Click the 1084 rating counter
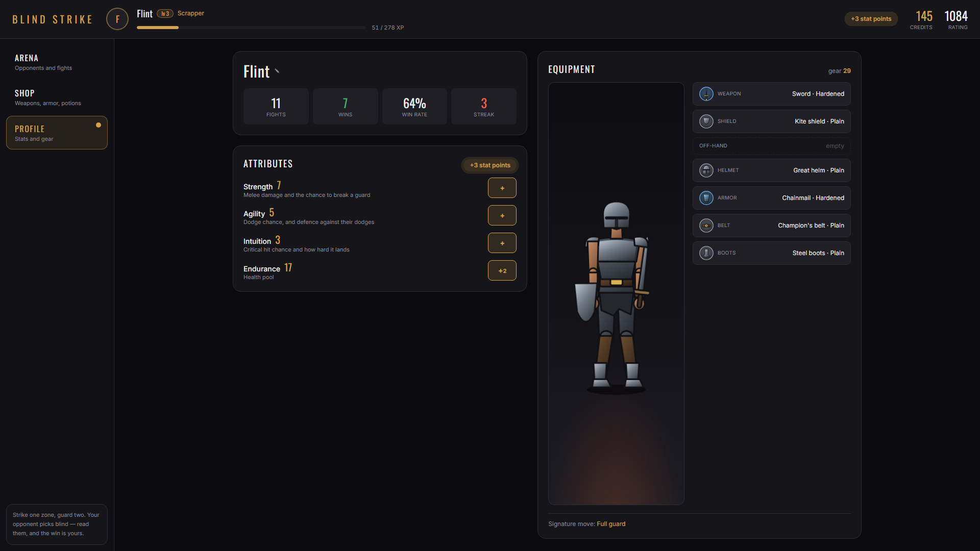The image size is (980, 551). click(x=956, y=20)
